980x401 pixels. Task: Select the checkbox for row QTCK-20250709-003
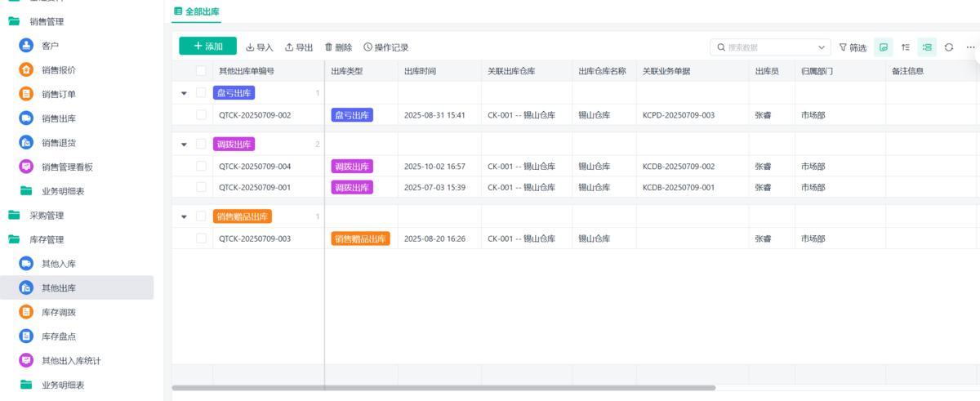point(201,239)
